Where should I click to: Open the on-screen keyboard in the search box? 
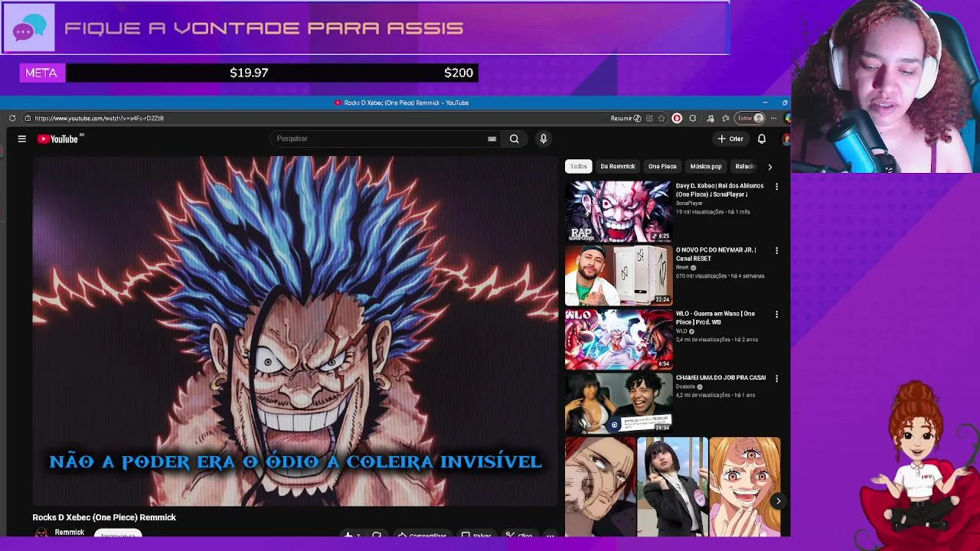pyautogui.click(x=492, y=139)
